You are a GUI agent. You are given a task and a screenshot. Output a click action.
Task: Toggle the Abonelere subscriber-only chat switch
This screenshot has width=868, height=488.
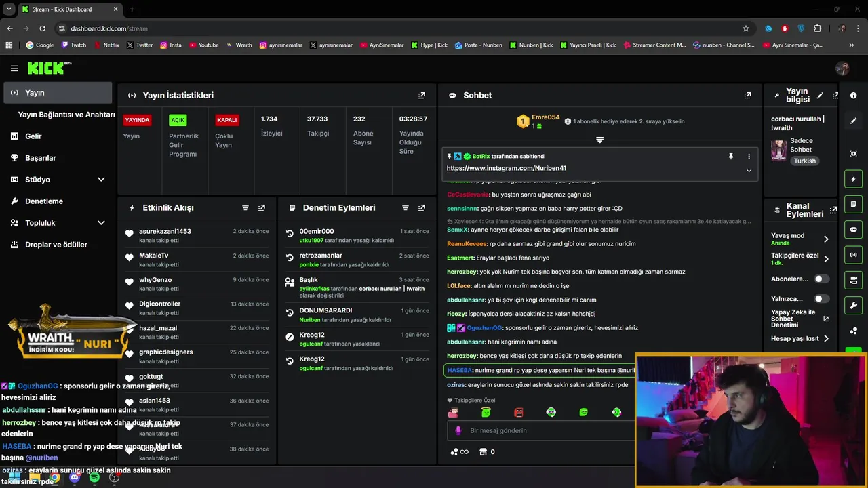pyautogui.click(x=821, y=279)
